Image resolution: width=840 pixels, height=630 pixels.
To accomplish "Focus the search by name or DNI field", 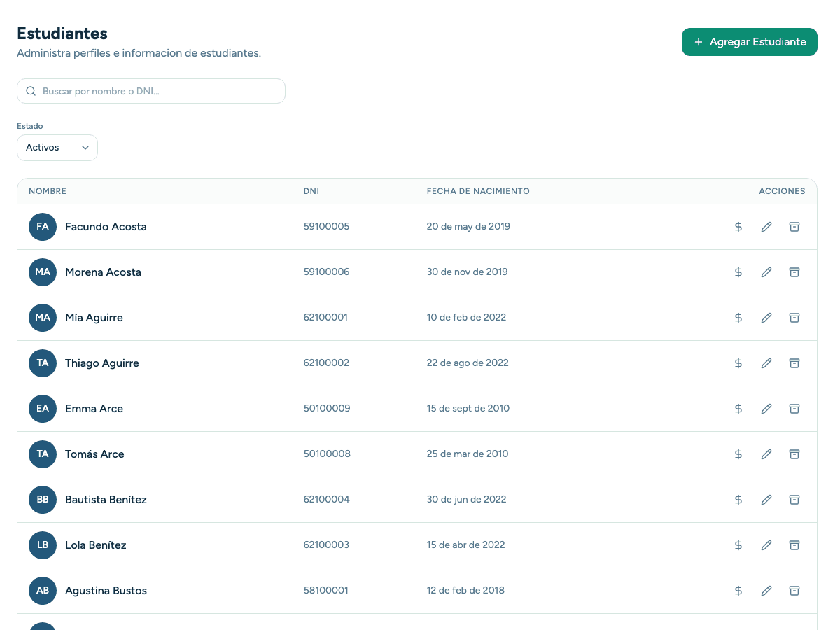I will [151, 91].
